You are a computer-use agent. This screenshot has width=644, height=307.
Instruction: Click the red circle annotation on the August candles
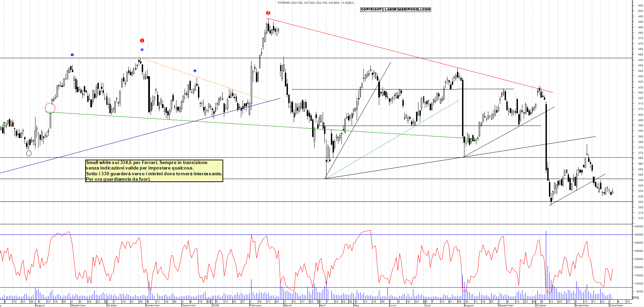pyautogui.click(x=50, y=107)
